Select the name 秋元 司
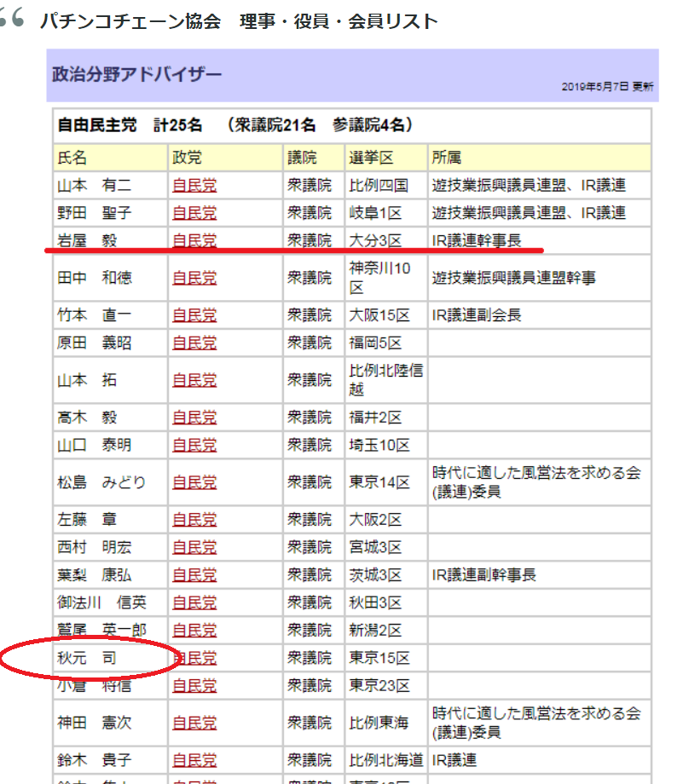This screenshot has height=784, width=689. pyautogui.click(x=87, y=658)
